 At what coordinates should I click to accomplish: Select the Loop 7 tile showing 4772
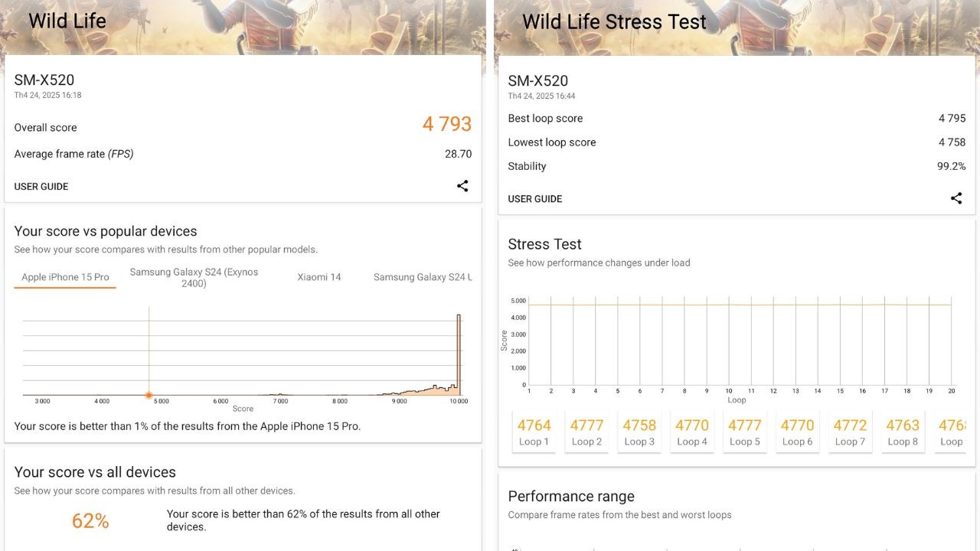pos(851,432)
